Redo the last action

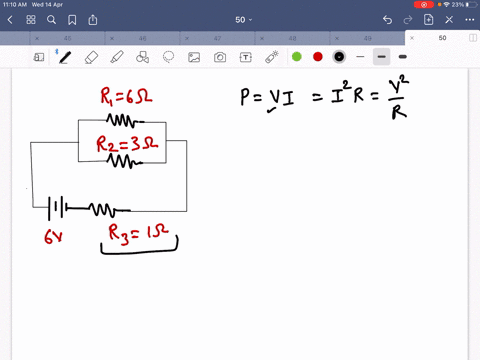pos(408,20)
